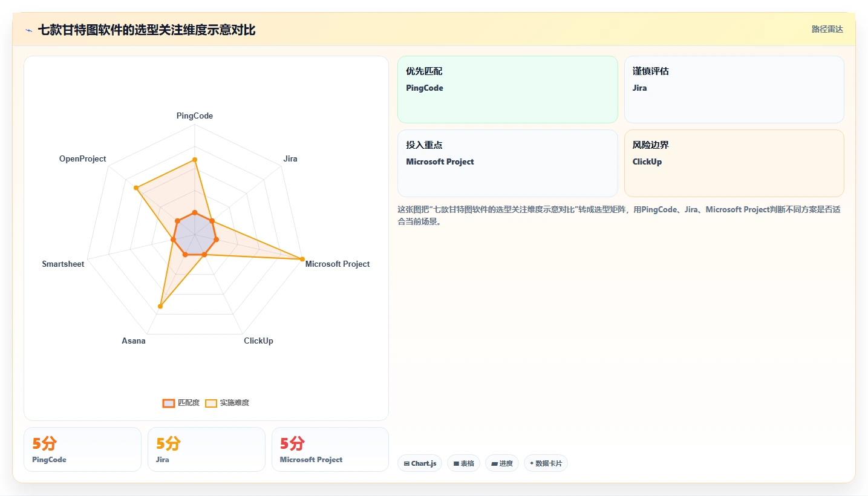Viewport: 868px width, 496px height.
Task: Click the 5分 Jira score card
Action: point(206,449)
